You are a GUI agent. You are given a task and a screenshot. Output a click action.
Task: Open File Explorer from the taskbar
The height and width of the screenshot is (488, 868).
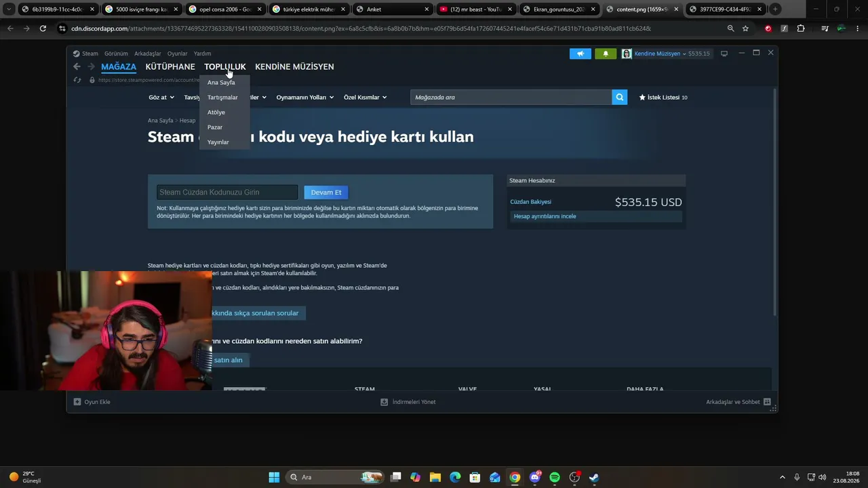point(435,477)
